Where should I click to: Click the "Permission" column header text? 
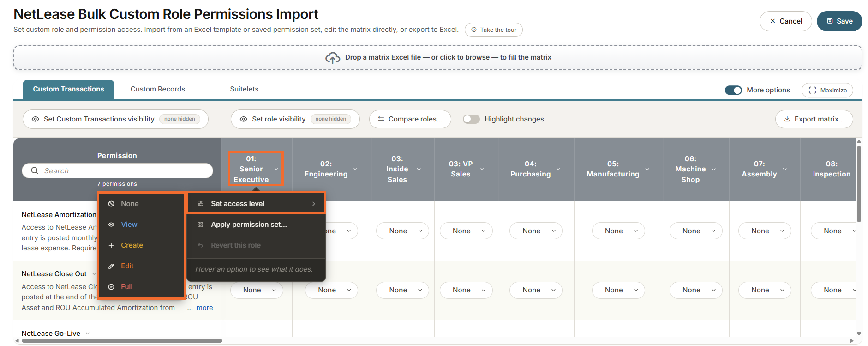point(117,156)
